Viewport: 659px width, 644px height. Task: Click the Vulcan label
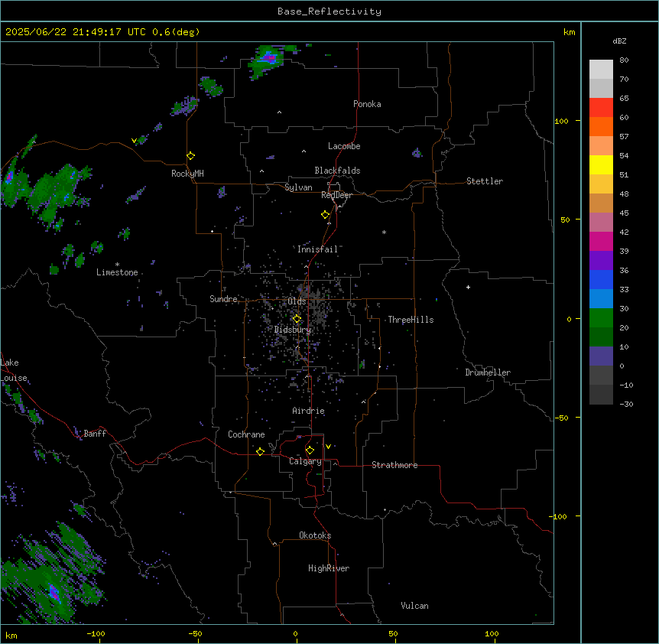coord(415,606)
